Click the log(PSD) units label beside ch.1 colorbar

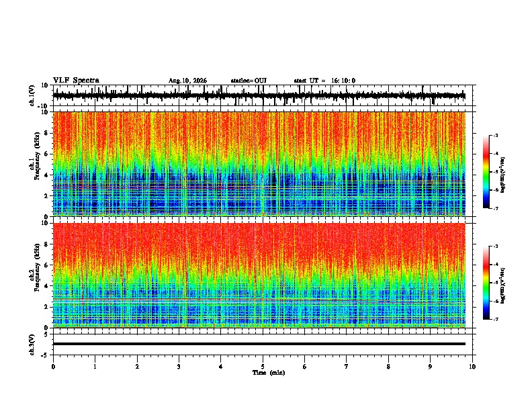[503, 175]
